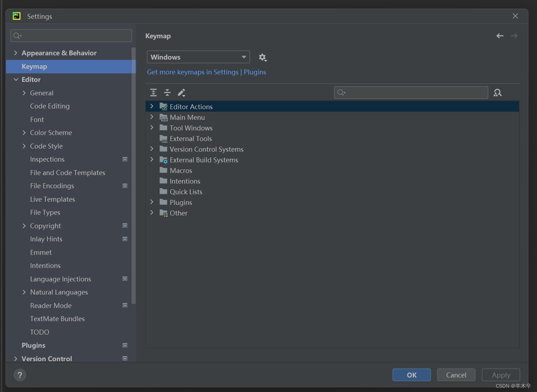Viewport: 537px width, 392px height.
Task: Collapse the Editor section in sidebar
Action: click(16, 80)
